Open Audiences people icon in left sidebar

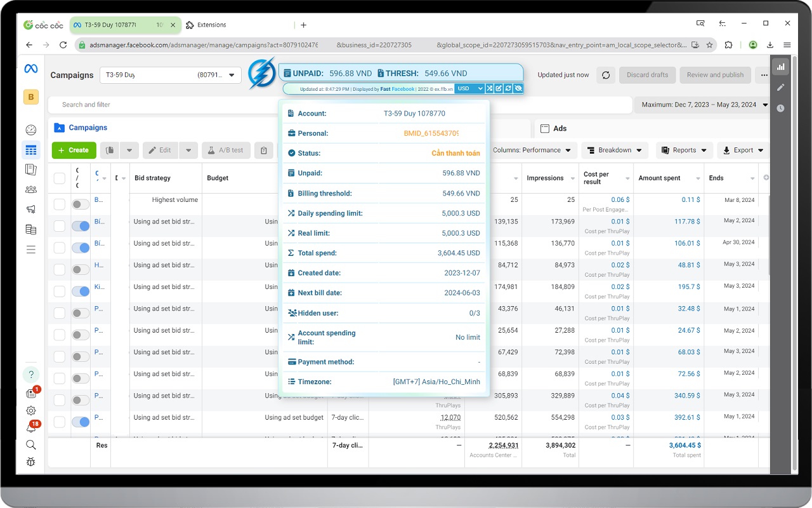tap(30, 189)
